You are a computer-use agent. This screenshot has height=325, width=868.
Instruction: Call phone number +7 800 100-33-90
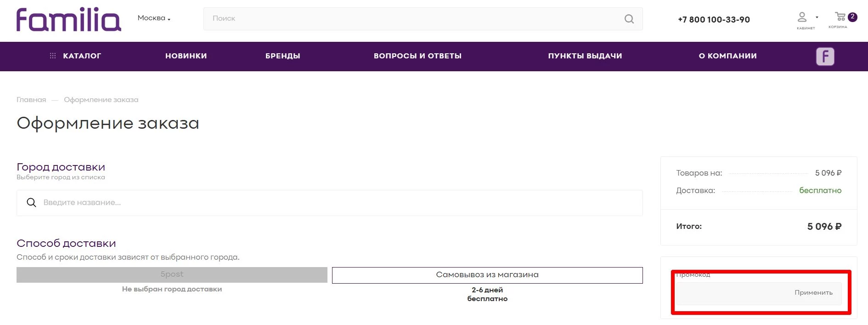coord(714,20)
